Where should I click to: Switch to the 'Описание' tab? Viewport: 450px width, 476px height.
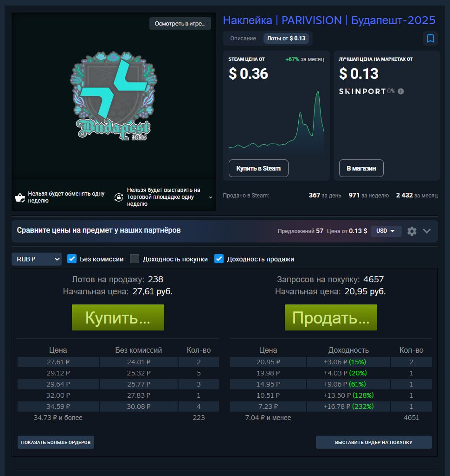coord(243,38)
